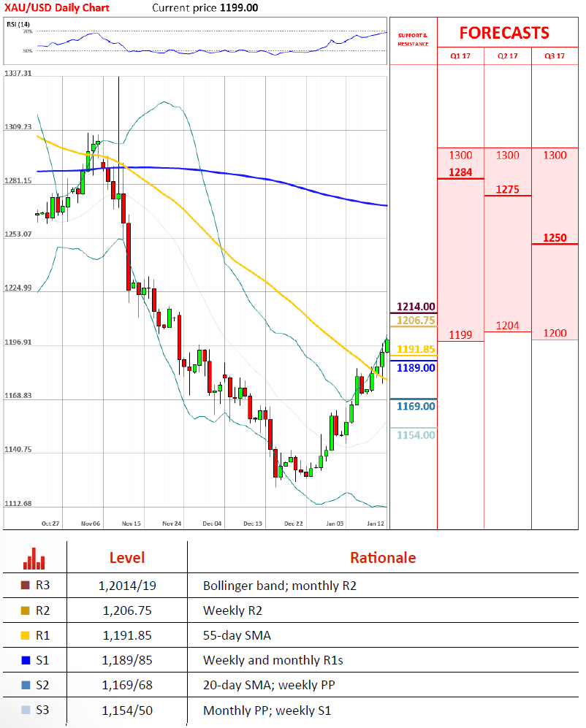Click the 1140.75 price axis label
Screen dimensions: 586x728
click(18, 449)
